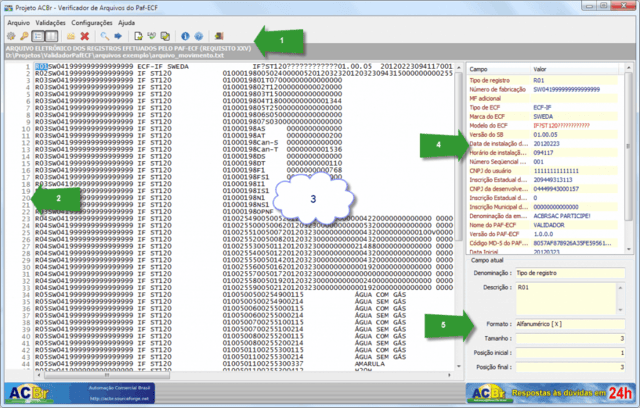Click the highlighted R01 text on line 1
Screen dimensions: 640x408
[41, 67]
